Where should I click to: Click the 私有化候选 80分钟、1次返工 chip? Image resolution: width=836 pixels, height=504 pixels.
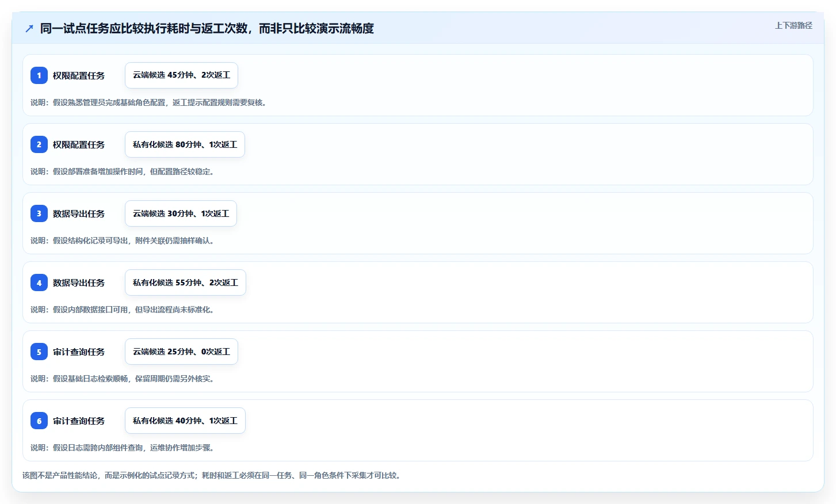pyautogui.click(x=185, y=144)
